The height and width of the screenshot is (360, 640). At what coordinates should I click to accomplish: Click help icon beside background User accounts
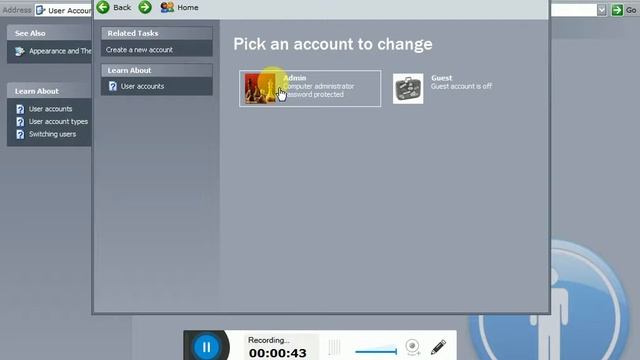point(20,109)
